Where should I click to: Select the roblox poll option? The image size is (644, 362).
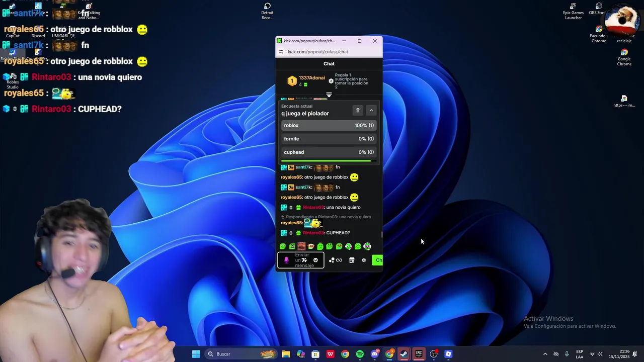click(x=329, y=125)
